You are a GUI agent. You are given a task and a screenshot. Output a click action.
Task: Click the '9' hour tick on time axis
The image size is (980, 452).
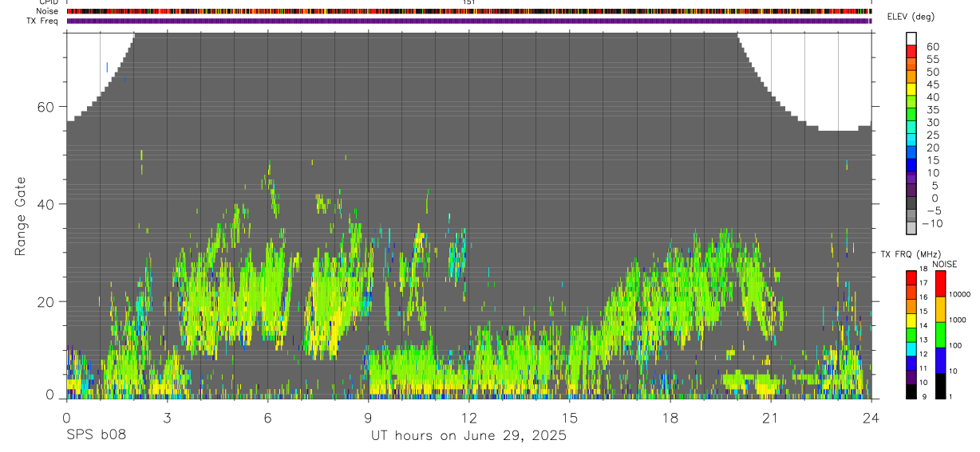[x=368, y=418]
